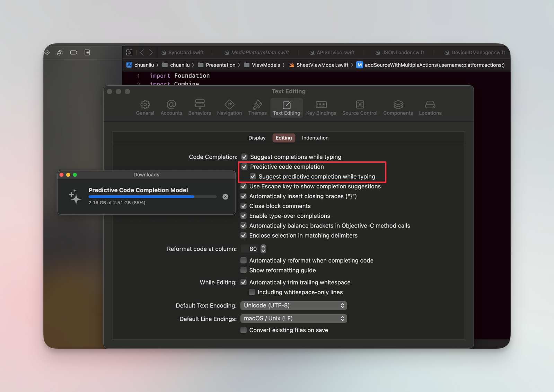Switch to the Indentation tab
The width and height of the screenshot is (554, 392).
(315, 138)
